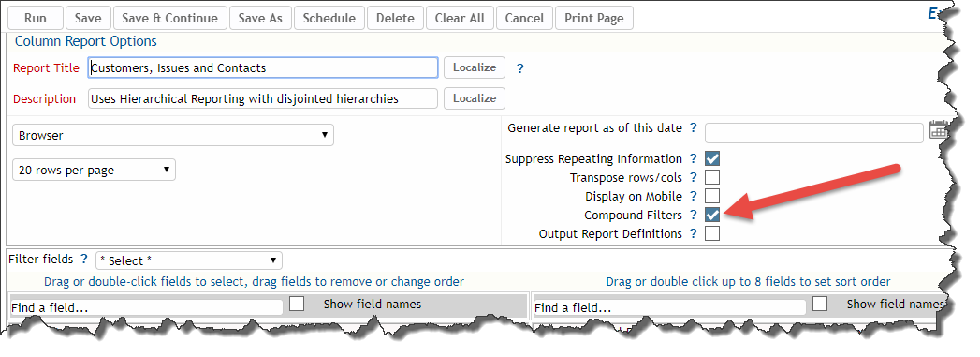Uncheck the Compound Filters checkbox
Screen dimensions: 980x357
pos(712,215)
